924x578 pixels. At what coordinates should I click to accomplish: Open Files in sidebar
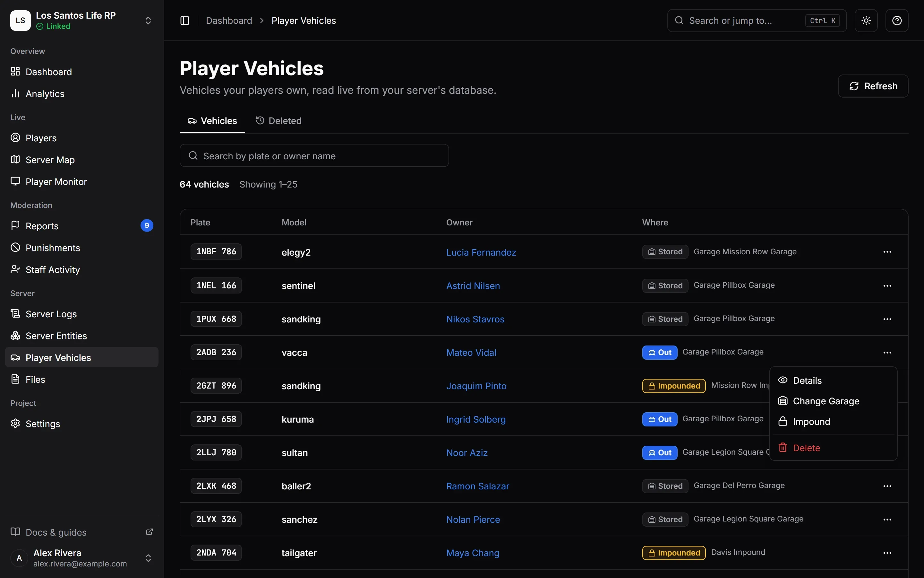click(82, 379)
